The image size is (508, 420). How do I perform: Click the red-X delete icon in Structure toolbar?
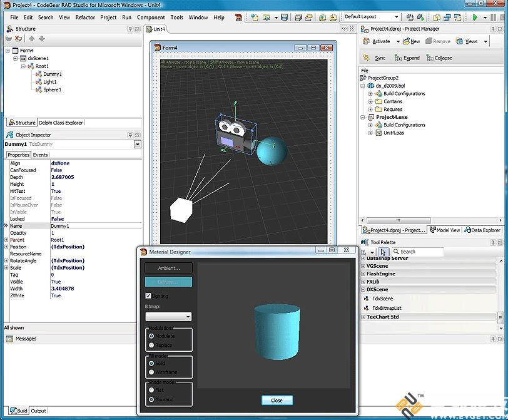click(x=19, y=39)
